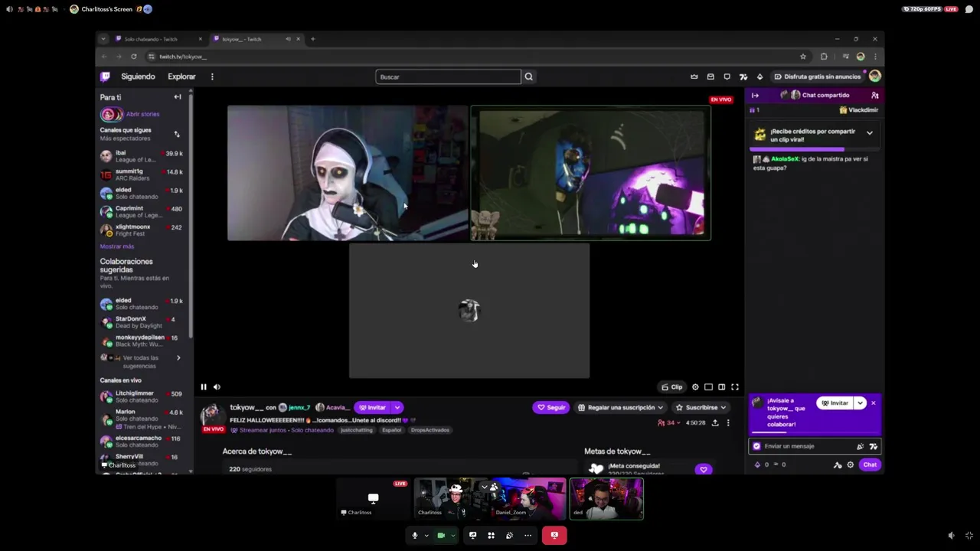Open the notifications inbox icon

pos(710,77)
